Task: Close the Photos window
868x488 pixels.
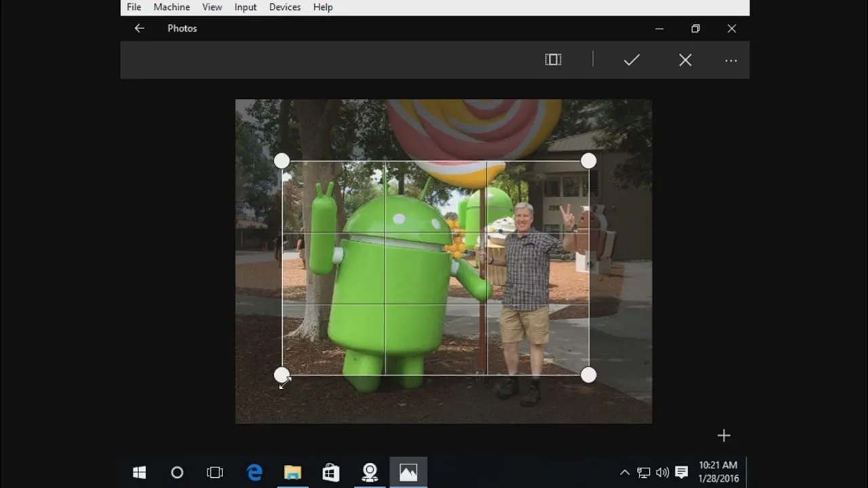Action: click(x=731, y=28)
